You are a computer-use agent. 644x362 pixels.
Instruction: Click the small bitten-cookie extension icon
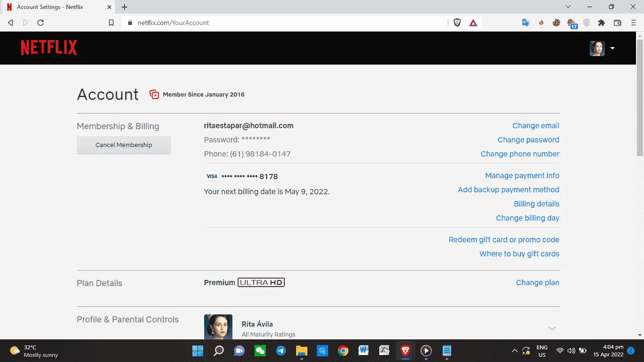[x=541, y=23]
